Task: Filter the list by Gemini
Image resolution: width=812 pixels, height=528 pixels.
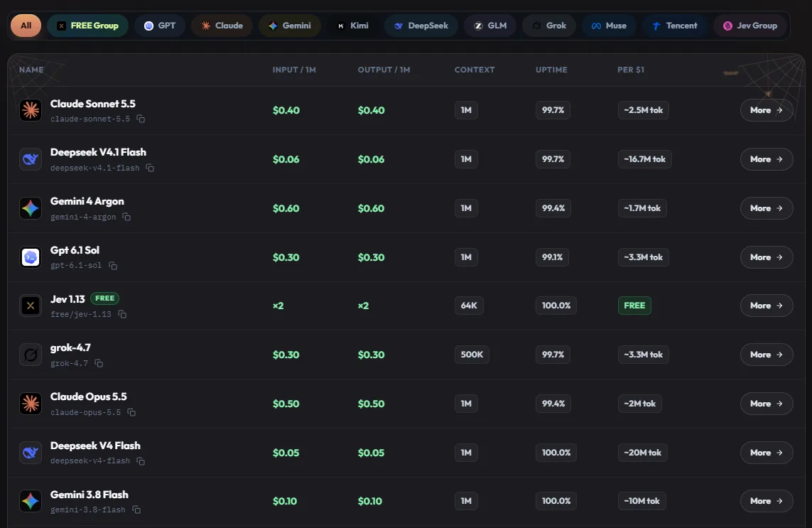Action: [x=290, y=26]
